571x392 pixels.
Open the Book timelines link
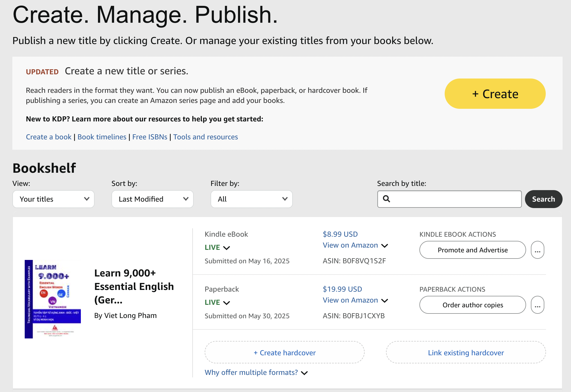[102, 137]
